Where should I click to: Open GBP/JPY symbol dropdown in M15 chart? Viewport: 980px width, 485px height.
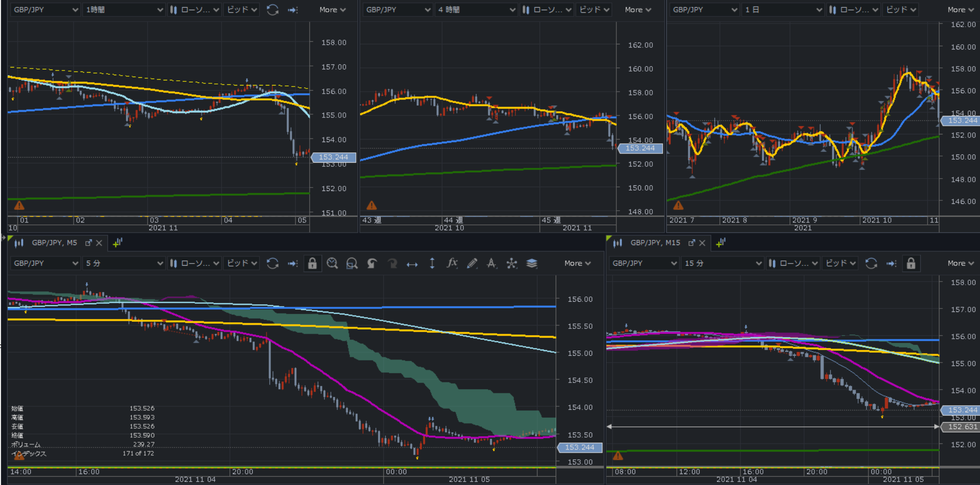click(644, 263)
